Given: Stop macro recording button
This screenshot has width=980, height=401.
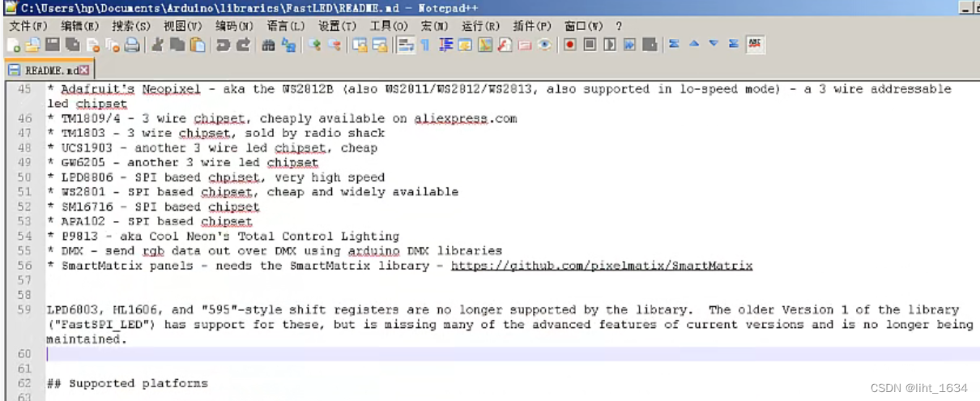Looking at the screenshot, I should [x=590, y=45].
